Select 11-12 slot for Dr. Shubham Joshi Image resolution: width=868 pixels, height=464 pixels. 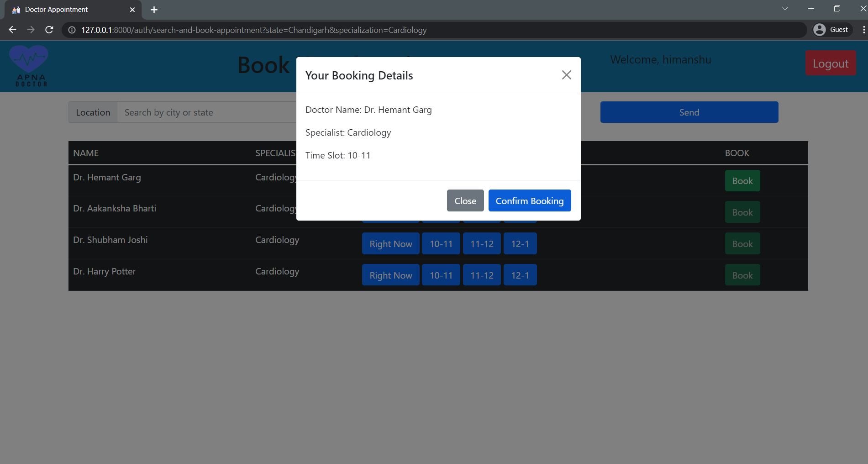pyautogui.click(x=482, y=244)
